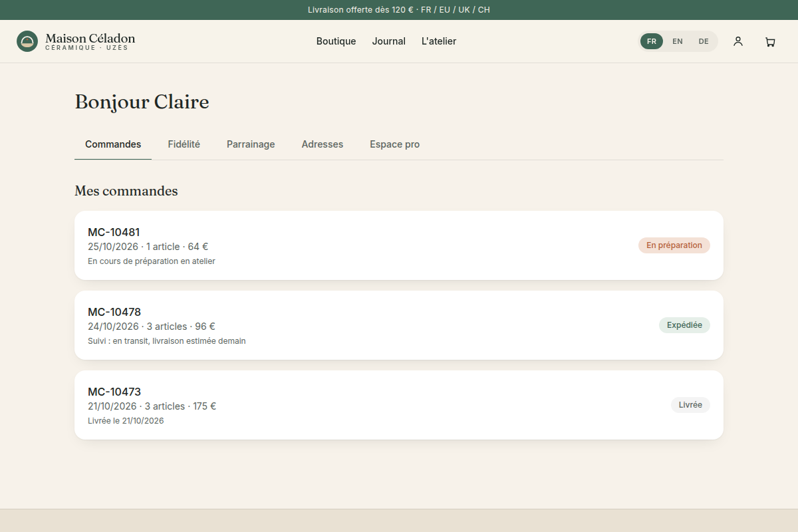Click the Maison Céladon brand name
This screenshot has height=532, width=798.
point(90,39)
